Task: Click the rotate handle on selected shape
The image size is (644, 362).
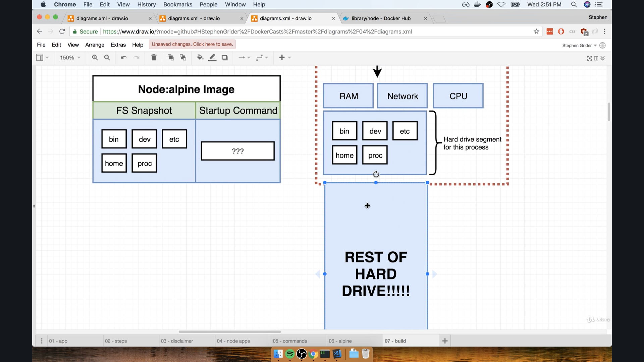Action: point(376,174)
